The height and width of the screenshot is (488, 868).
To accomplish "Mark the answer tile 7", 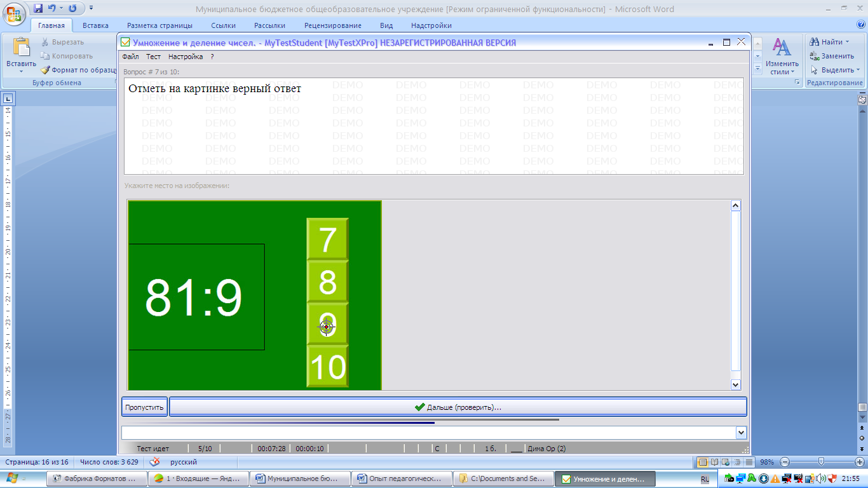I will coord(327,239).
